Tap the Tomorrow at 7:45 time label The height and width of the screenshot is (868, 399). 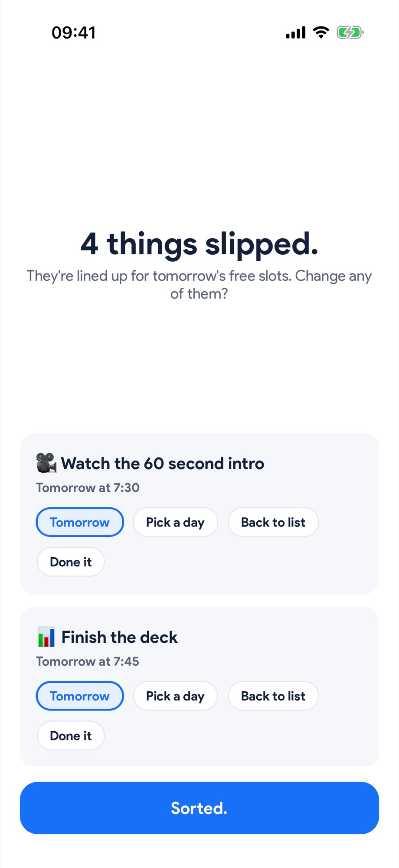point(88,661)
